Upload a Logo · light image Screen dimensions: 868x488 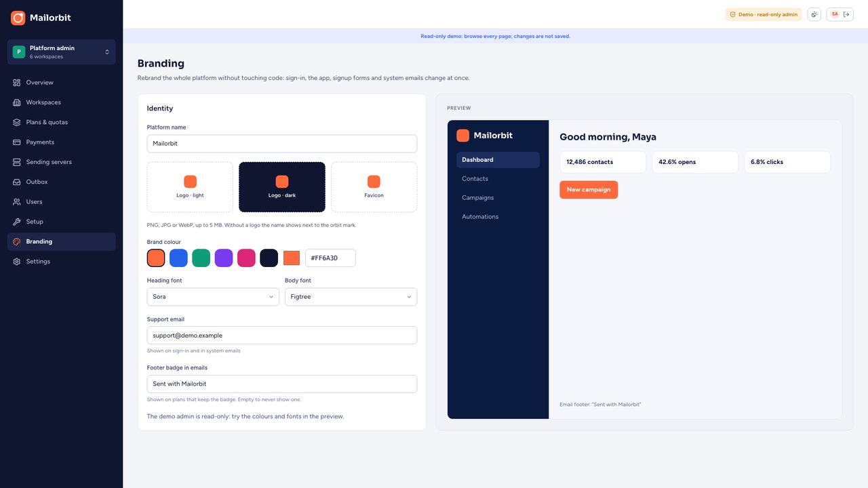point(190,187)
